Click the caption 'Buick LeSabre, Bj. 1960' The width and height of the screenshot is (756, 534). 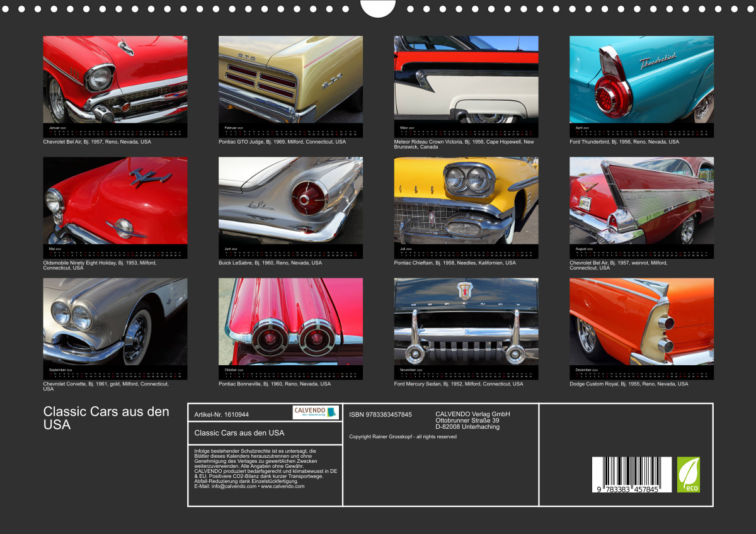coord(270,263)
